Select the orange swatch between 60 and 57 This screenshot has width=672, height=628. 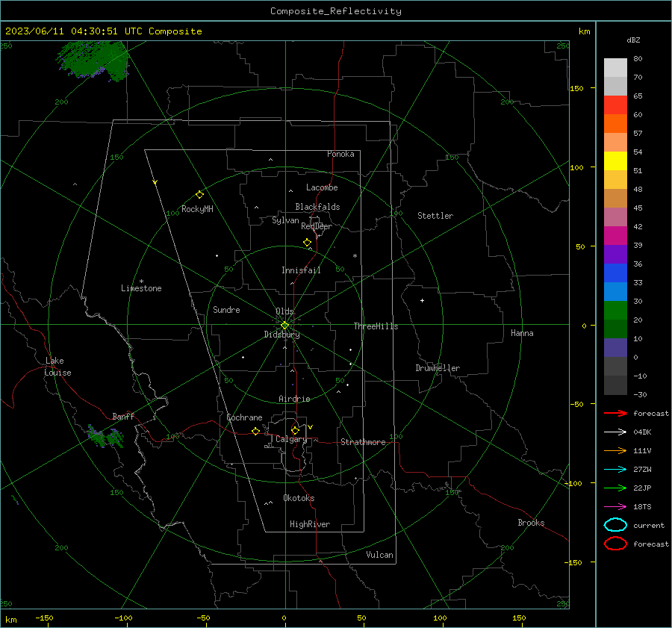pos(615,124)
